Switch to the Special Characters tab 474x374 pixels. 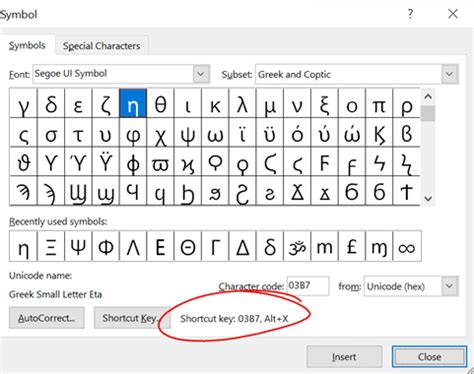click(x=101, y=46)
